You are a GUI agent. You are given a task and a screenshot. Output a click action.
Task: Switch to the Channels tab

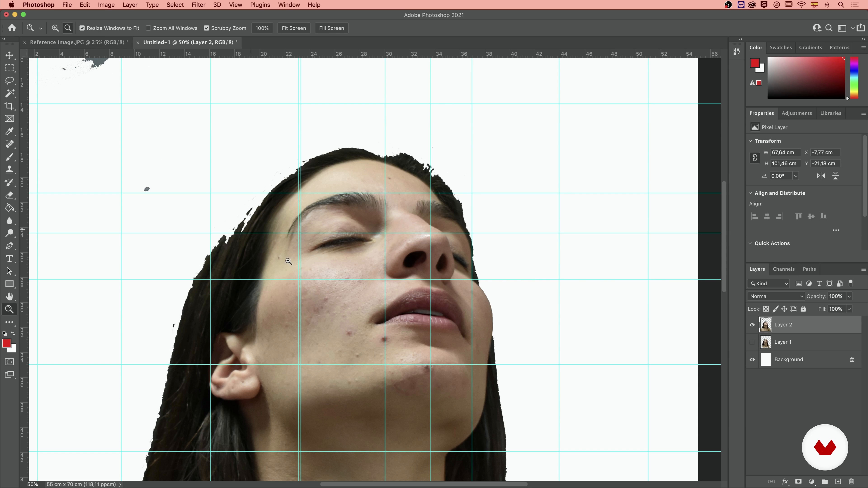(x=783, y=269)
